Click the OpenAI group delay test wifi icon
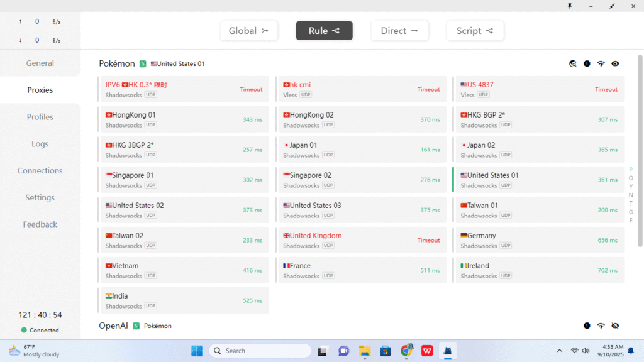This screenshot has width=644, height=362. [601, 326]
